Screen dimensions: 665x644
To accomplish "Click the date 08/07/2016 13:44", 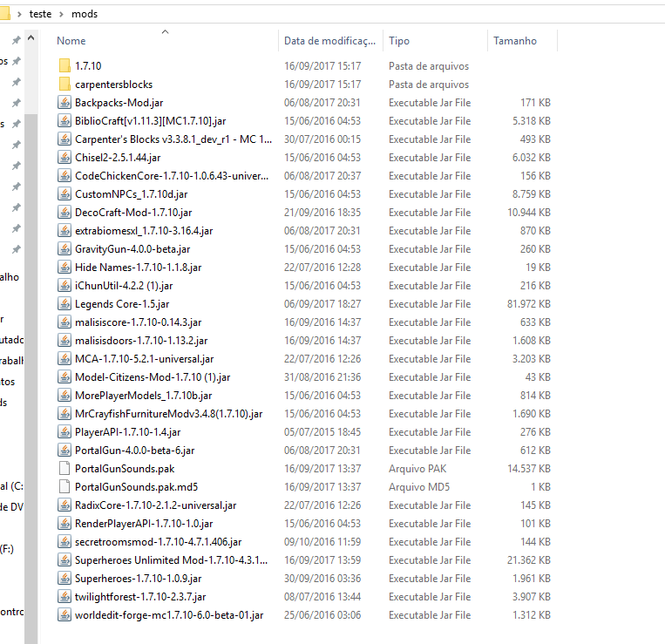I will click(322, 597).
